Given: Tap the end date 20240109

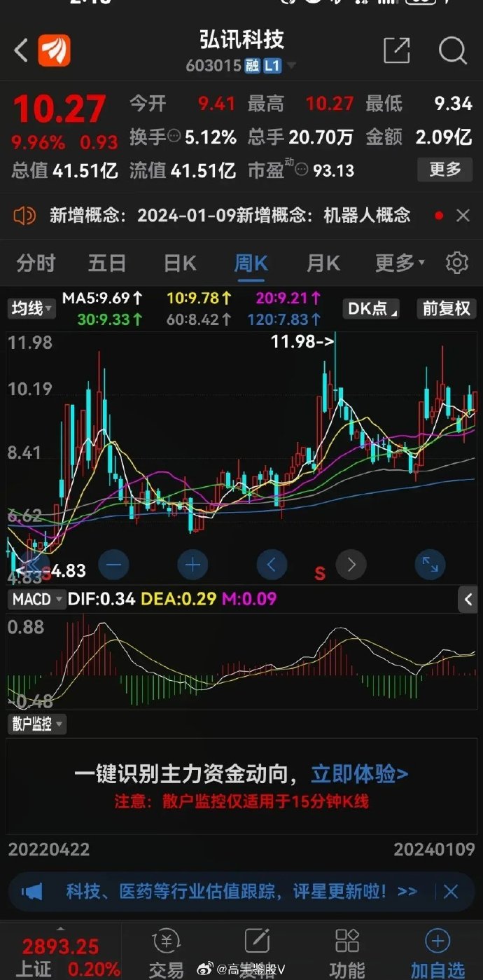Looking at the screenshot, I should click(x=435, y=850).
